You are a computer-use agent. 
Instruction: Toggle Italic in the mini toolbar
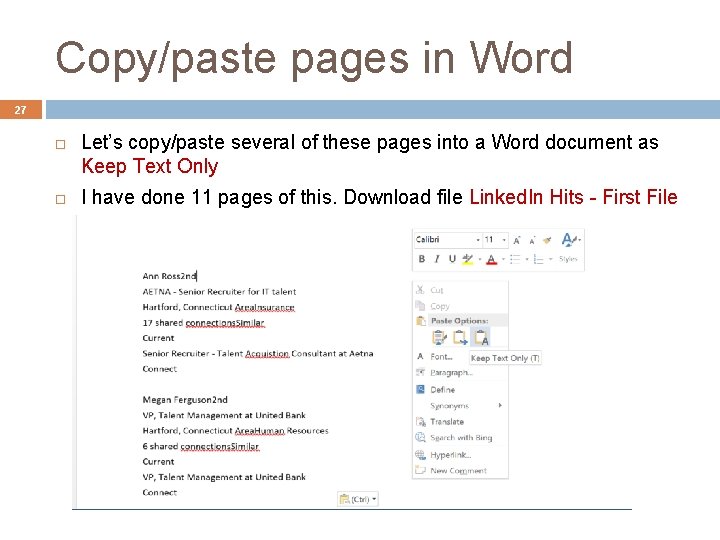[437, 259]
